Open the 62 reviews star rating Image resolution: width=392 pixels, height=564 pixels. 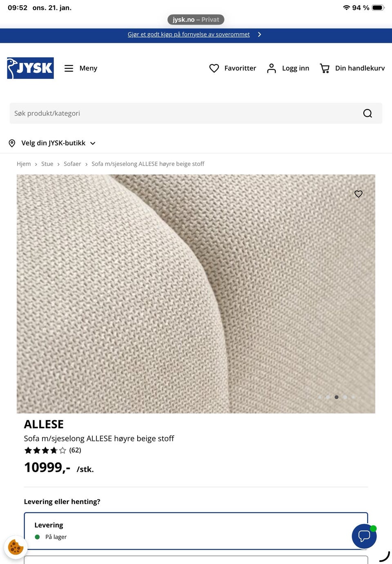pos(53,450)
